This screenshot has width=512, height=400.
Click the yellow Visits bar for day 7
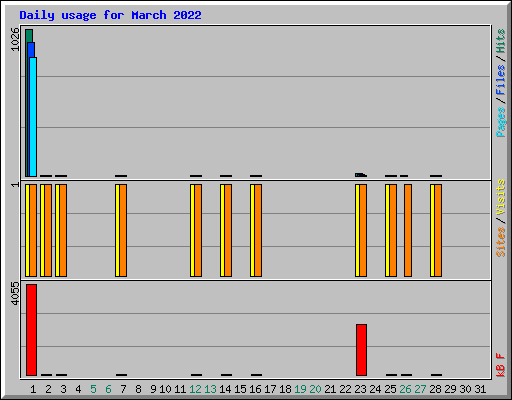[x=117, y=230]
